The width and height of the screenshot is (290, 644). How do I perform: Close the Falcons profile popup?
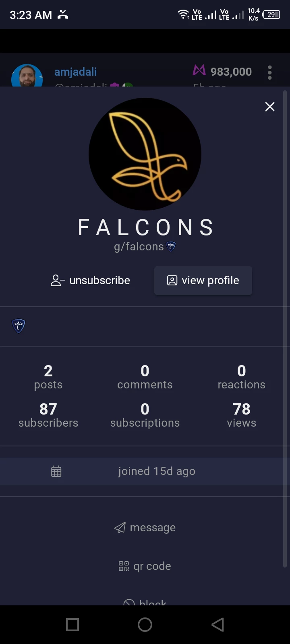click(270, 107)
